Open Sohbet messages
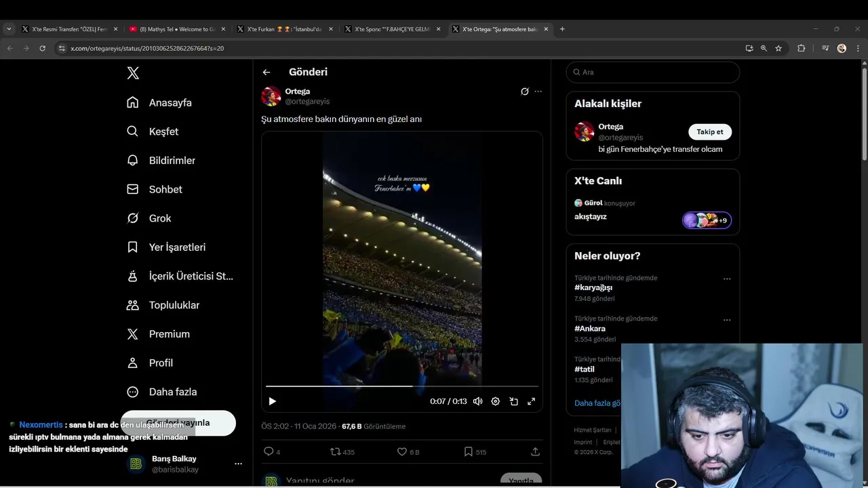 [x=155, y=189]
